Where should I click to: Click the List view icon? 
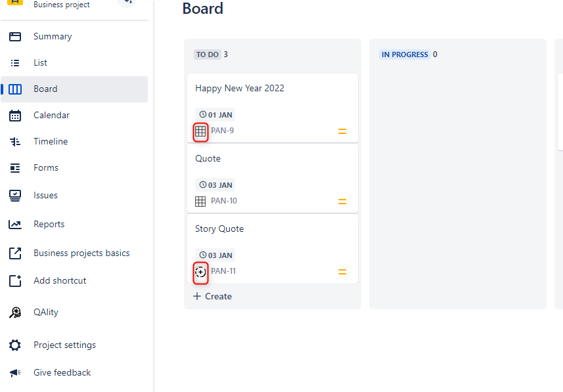pyautogui.click(x=15, y=63)
